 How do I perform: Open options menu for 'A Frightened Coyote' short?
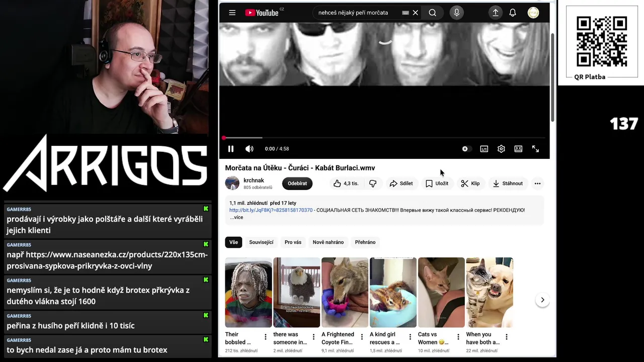click(x=362, y=337)
